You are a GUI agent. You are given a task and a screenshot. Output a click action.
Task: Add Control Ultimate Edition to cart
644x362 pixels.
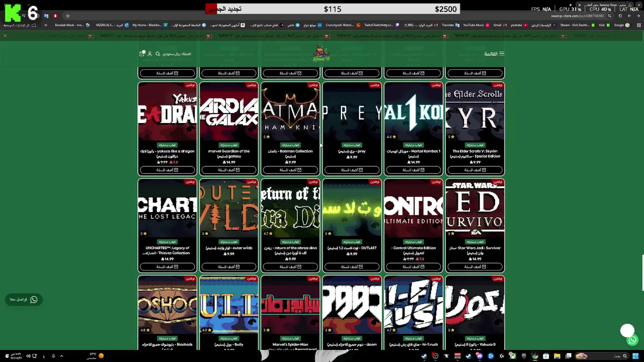[x=413, y=266]
